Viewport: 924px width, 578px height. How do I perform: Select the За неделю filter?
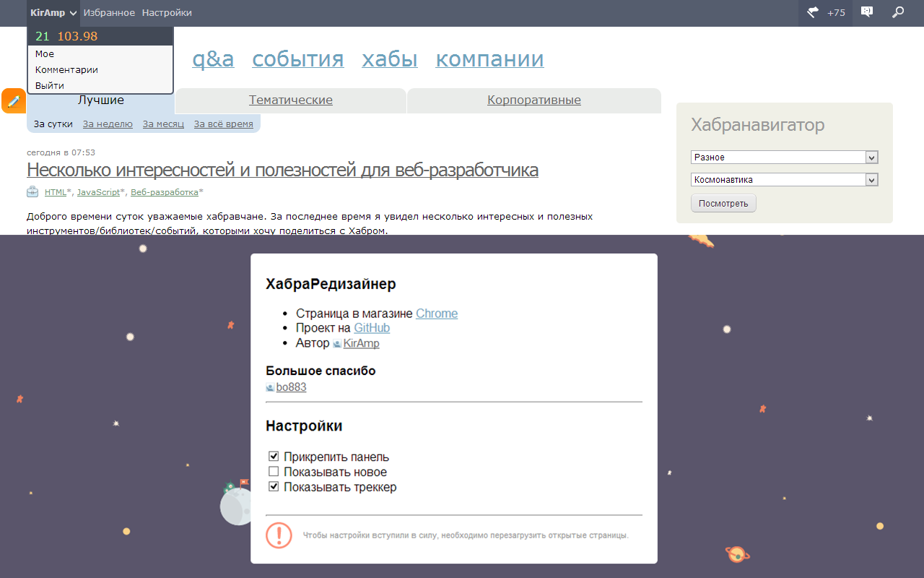(108, 124)
